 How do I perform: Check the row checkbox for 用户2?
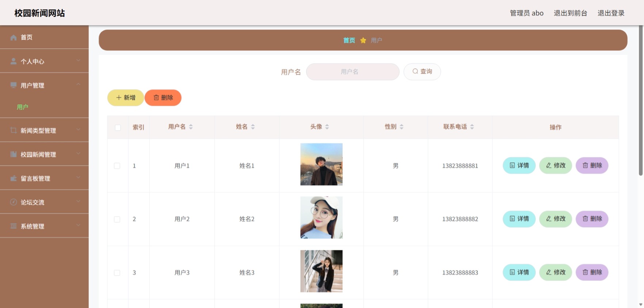(117, 219)
